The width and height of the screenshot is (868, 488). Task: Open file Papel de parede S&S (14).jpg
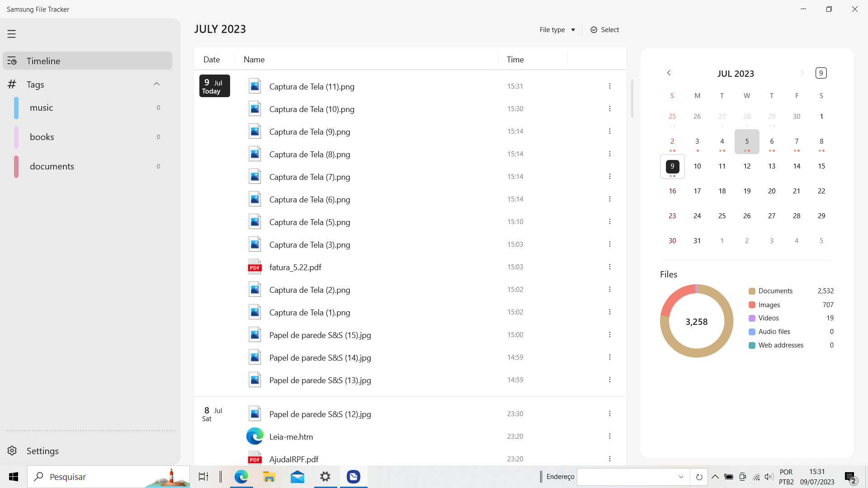point(320,357)
